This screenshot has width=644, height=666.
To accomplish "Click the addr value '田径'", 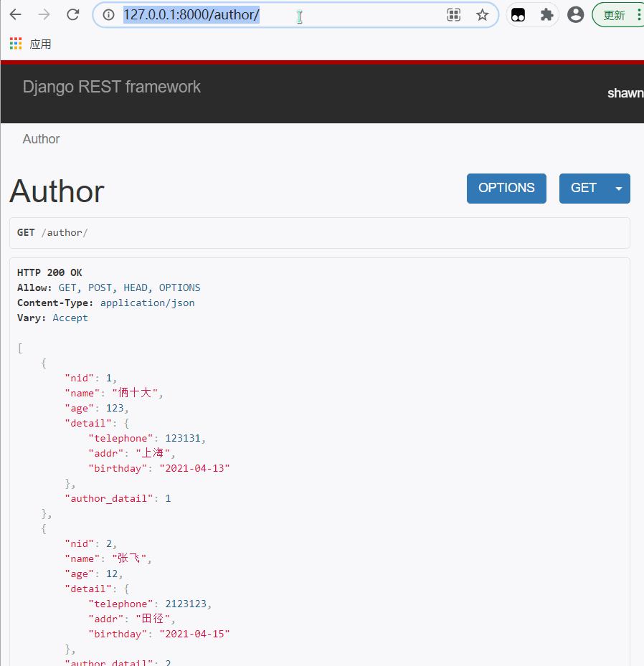I will pos(153,619).
